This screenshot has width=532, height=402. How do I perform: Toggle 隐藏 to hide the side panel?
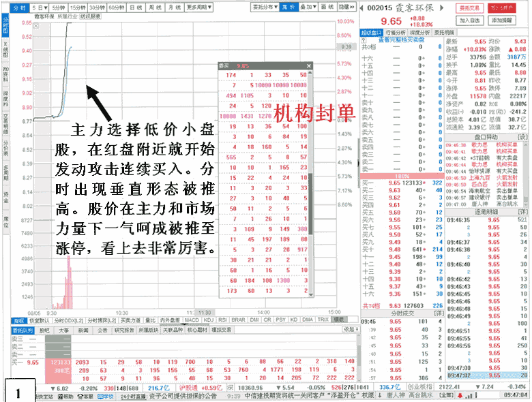[346, 7]
